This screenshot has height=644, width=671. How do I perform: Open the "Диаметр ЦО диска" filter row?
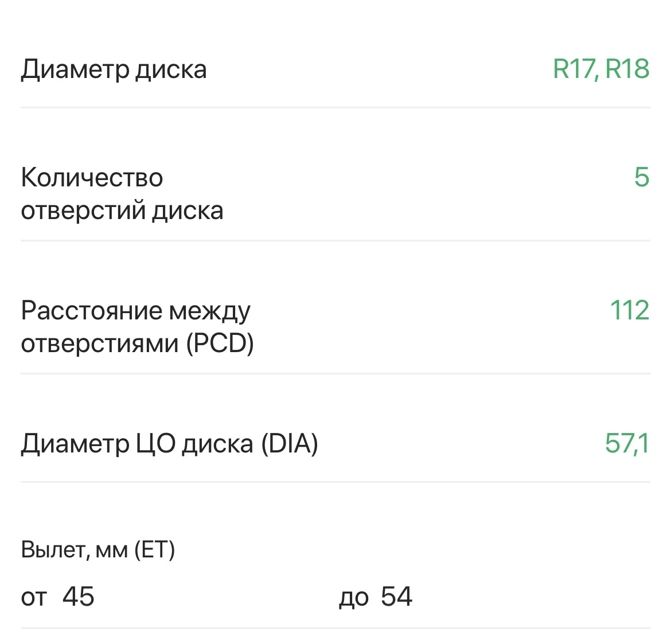pos(136,444)
